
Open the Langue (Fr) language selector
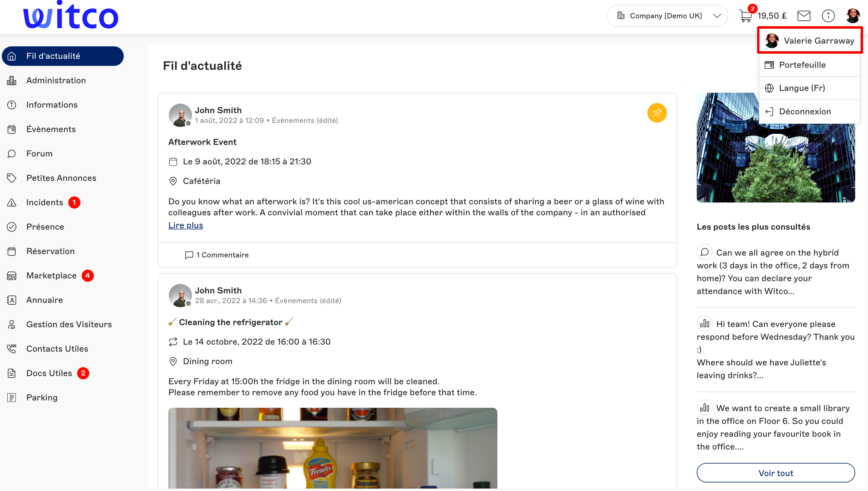coord(809,88)
